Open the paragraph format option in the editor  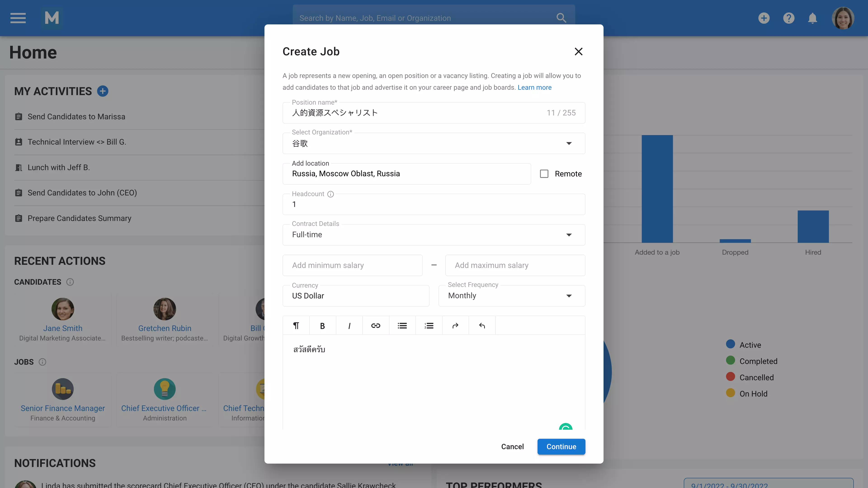[295, 325]
